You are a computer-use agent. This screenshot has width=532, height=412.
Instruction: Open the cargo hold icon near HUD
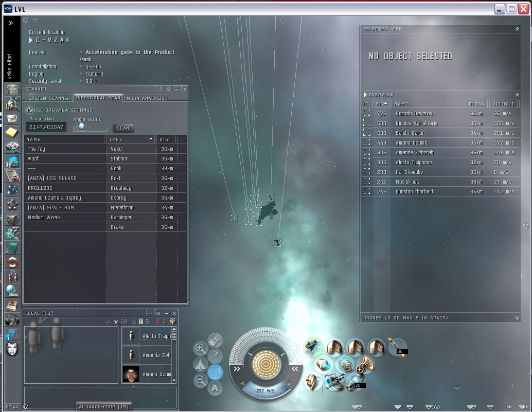click(215, 340)
